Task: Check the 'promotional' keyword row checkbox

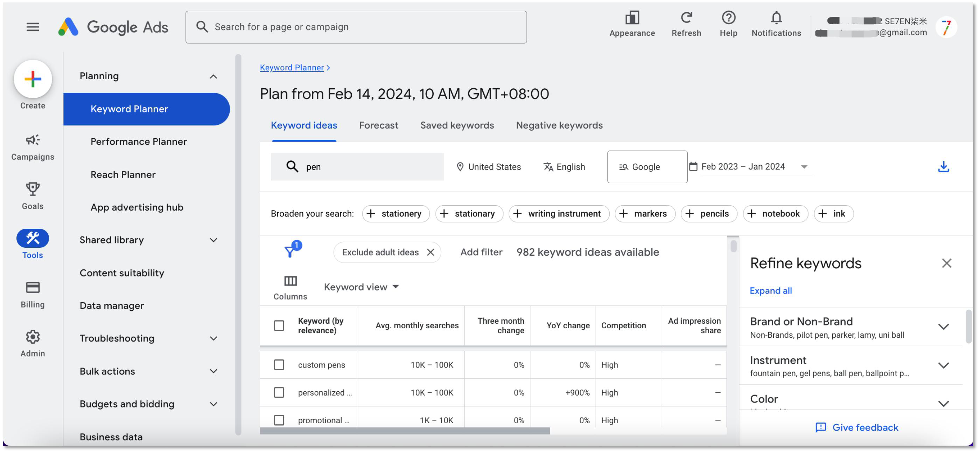Action: [x=279, y=420]
